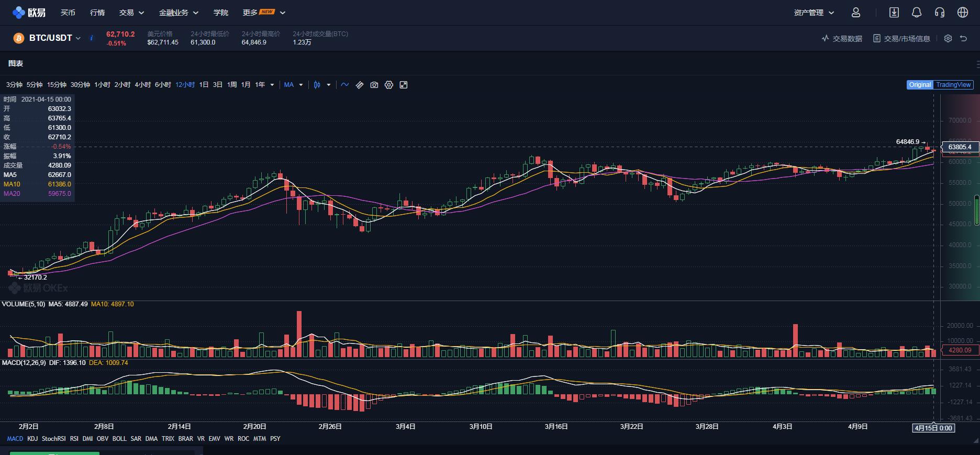The image size is (980, 455).
Task: Click the 4280.09 volume axis label
Action: click(960, 350)
